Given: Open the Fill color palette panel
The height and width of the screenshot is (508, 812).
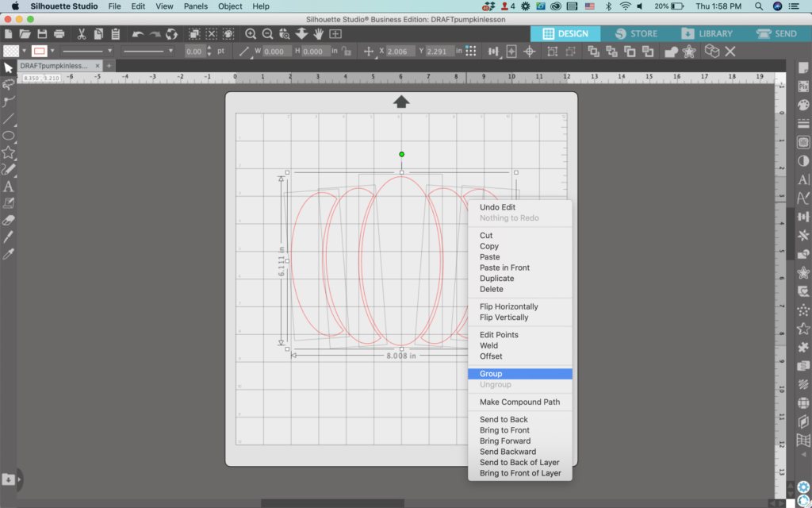Looking at the screenshot, I should [803, 106].
